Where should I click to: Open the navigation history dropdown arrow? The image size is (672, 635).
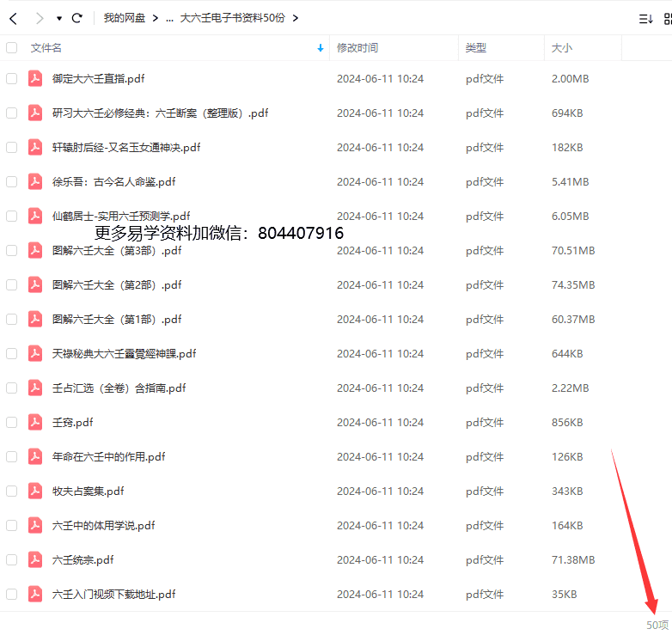pyautogui.click(x=58, y=18)
